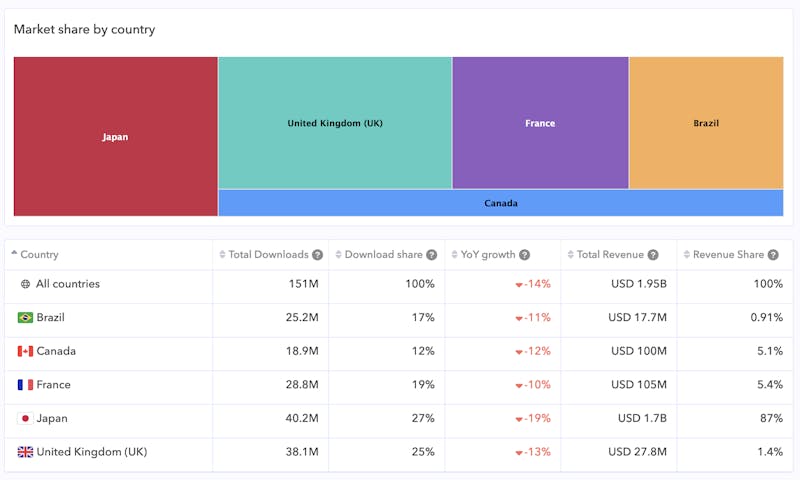Click the Brazil flag icon

click(25, 318)
